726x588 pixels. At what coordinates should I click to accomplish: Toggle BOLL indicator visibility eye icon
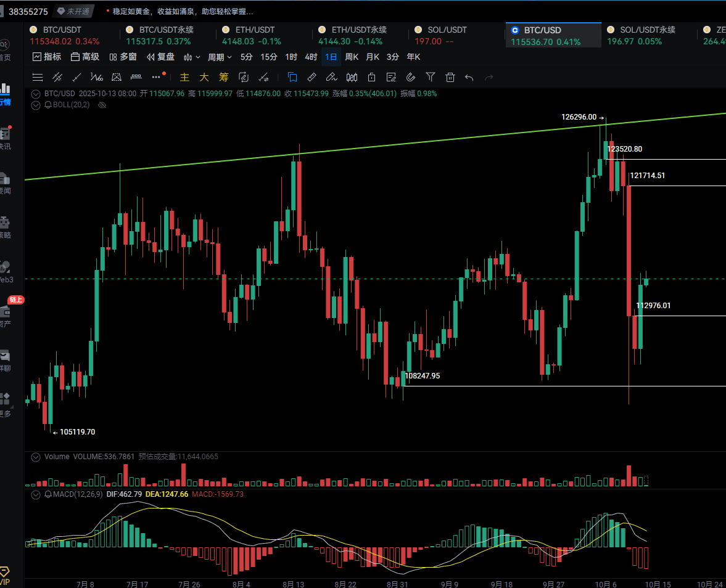(x=102, y=105)
